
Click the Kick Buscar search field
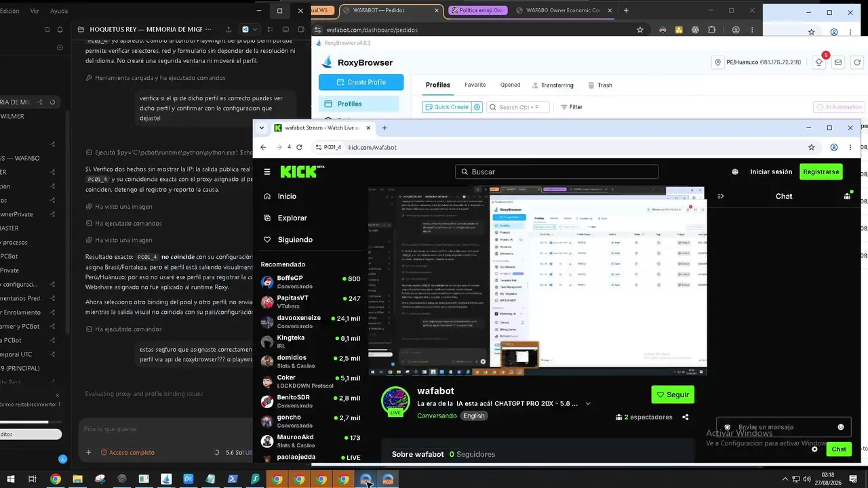[557, 171]
